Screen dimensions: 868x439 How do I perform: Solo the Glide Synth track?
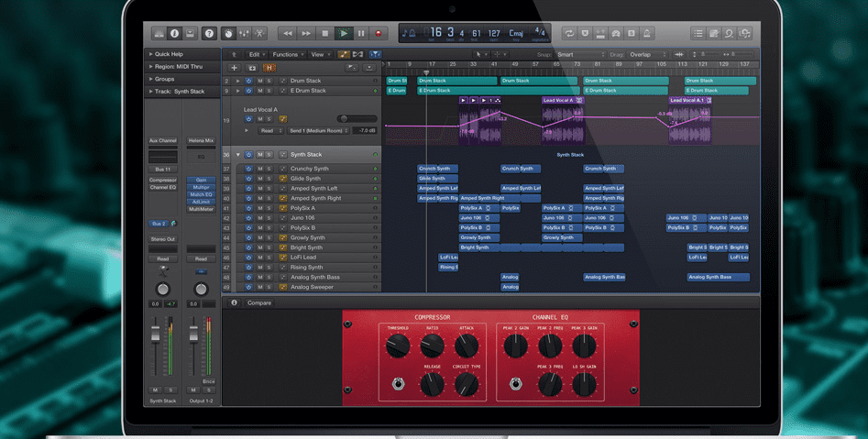[269, 178]
